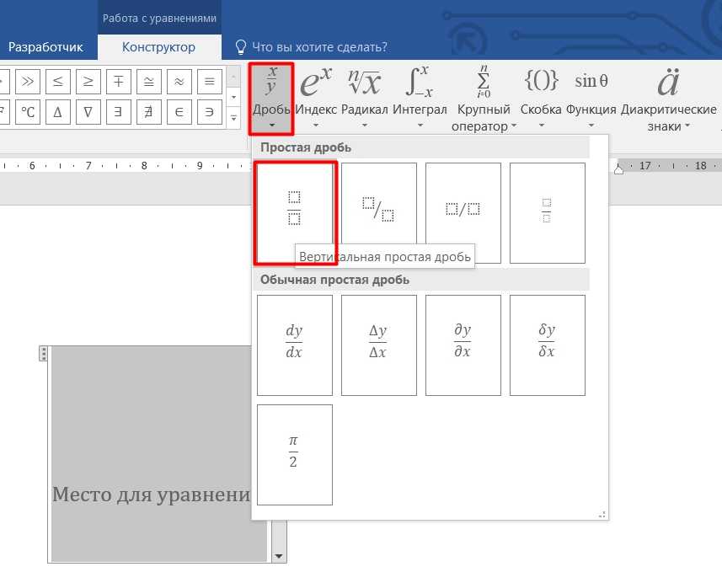Image resolution: width=722 pixels, height=588 pixels.
Task: Insert the π over 2 fraction
Action: click(x=294, y=454)
